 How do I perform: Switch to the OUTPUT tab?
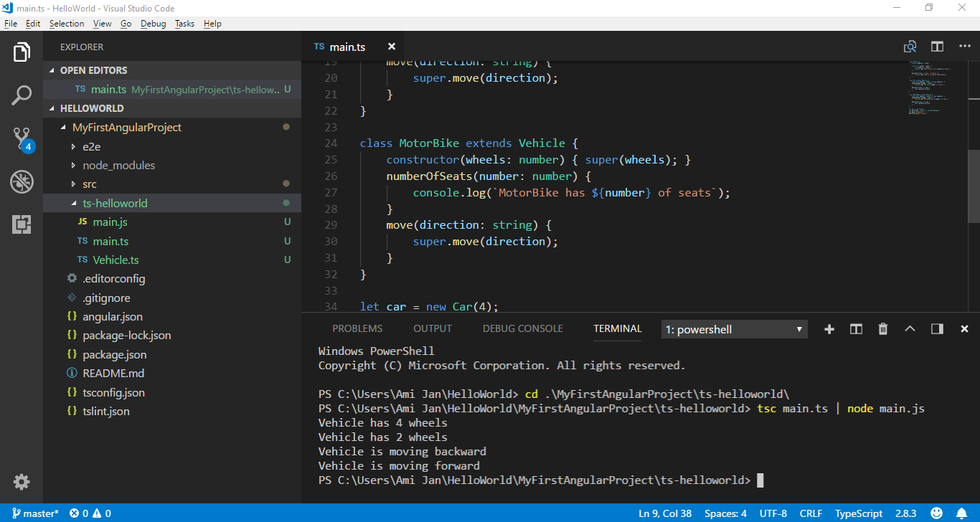[433, 329]
